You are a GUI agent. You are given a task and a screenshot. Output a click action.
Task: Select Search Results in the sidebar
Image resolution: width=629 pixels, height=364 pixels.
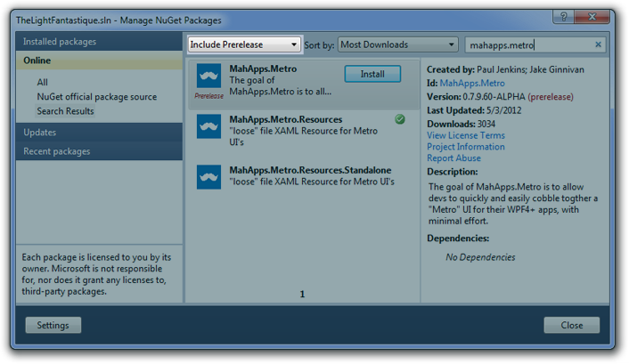point(65,111)
